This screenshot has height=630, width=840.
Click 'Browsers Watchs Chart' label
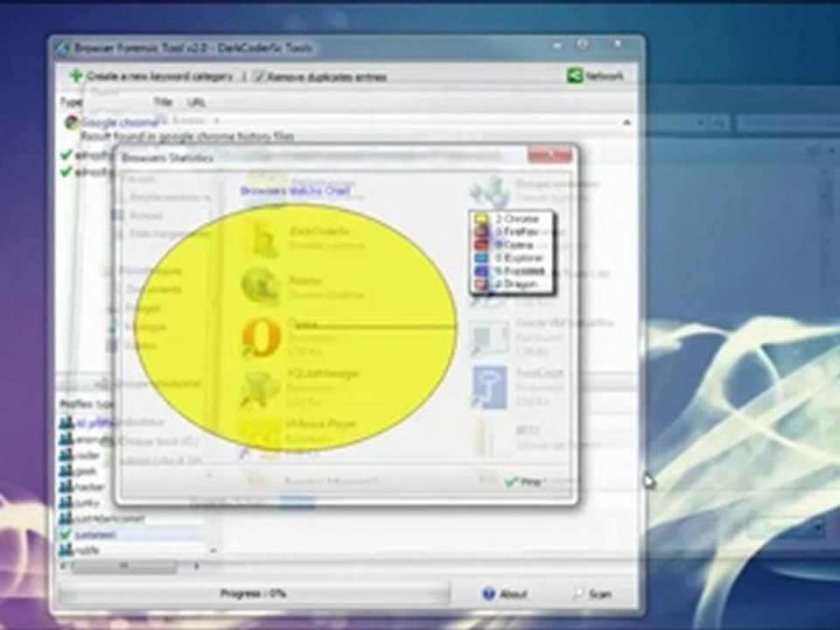pyautogui.click(x=295, y=191)
